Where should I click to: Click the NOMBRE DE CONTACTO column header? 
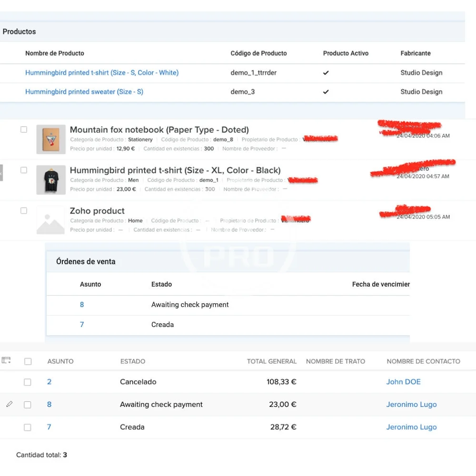tap(423, 361)
